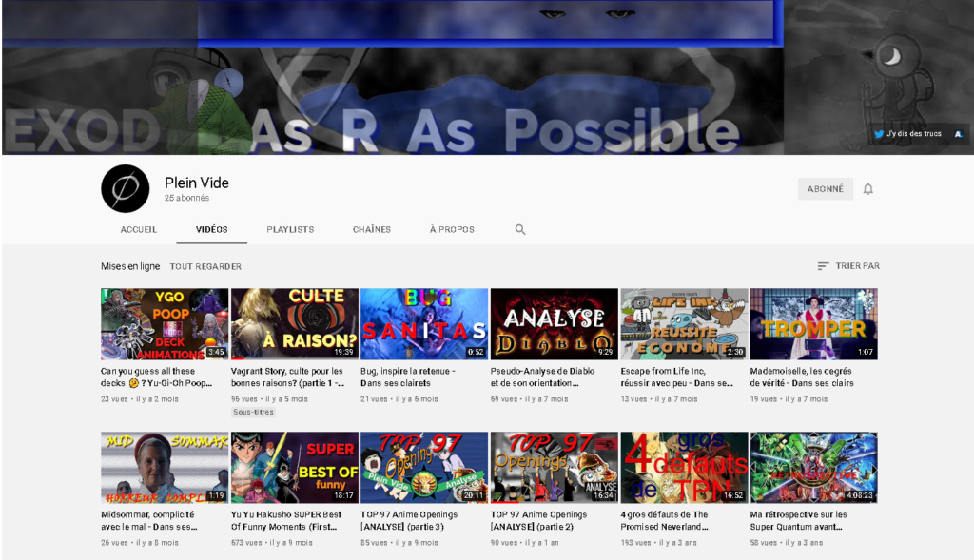The width and height of the screenshot is (974, 560).
Task: Toggle the notification bell for this channel
Action: [x=867, y=189]
